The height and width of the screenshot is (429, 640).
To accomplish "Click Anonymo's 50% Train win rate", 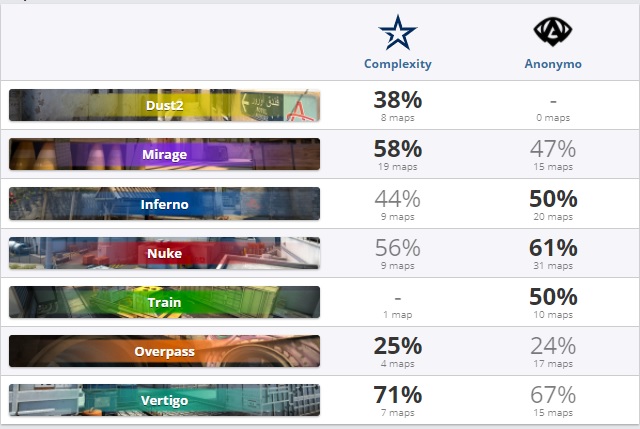I will point(553,296).
